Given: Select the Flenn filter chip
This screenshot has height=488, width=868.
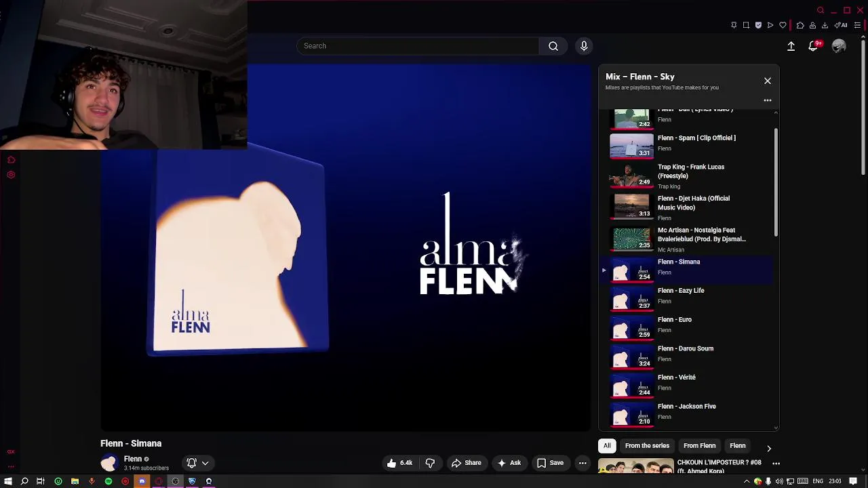Looking at the screenshot, I should (737, 446).
